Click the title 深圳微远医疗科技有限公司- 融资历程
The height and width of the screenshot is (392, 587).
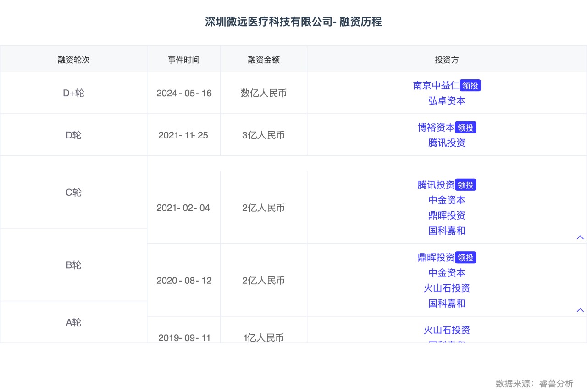pyautogui.click(x=293, y=22)
